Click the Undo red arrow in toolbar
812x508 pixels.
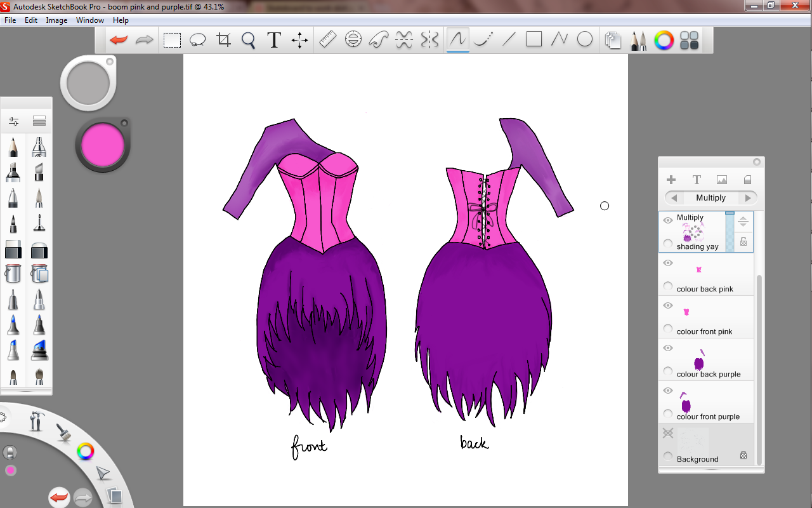pyautogui.click(x=119, y=41)
